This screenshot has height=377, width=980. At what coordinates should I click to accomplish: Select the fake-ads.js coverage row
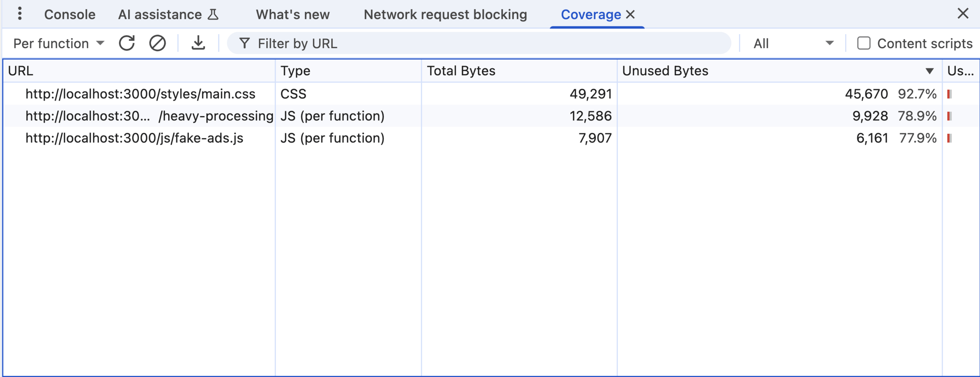click(134, 138)
